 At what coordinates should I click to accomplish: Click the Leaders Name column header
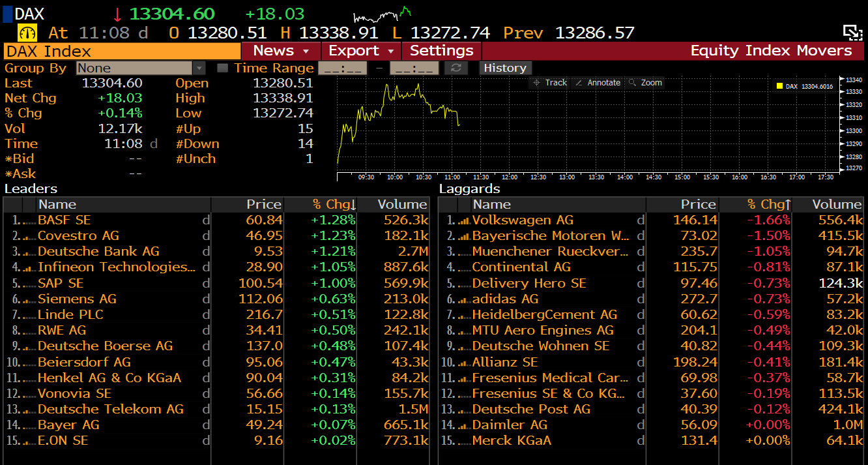[x=123, y=205]
